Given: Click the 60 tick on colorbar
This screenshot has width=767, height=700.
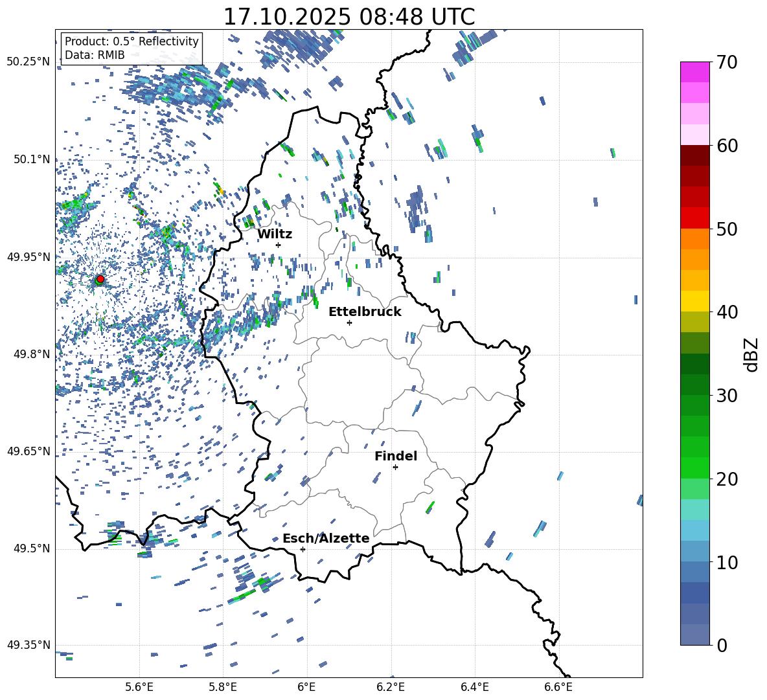Looking at the screenshot, I should coord(727,146).
